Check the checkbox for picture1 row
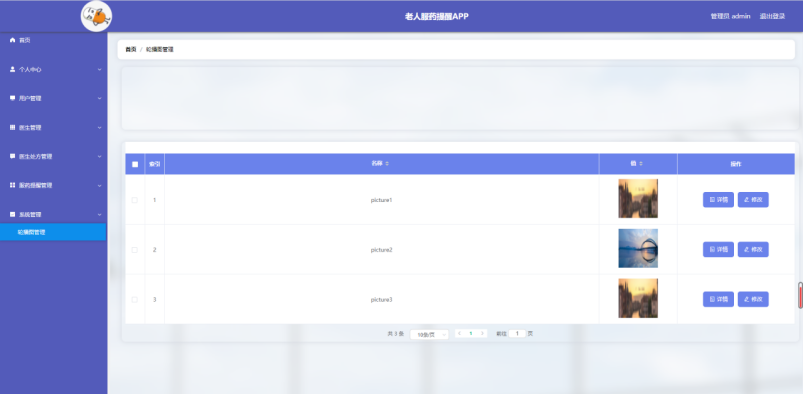 (x=135, y=200)
